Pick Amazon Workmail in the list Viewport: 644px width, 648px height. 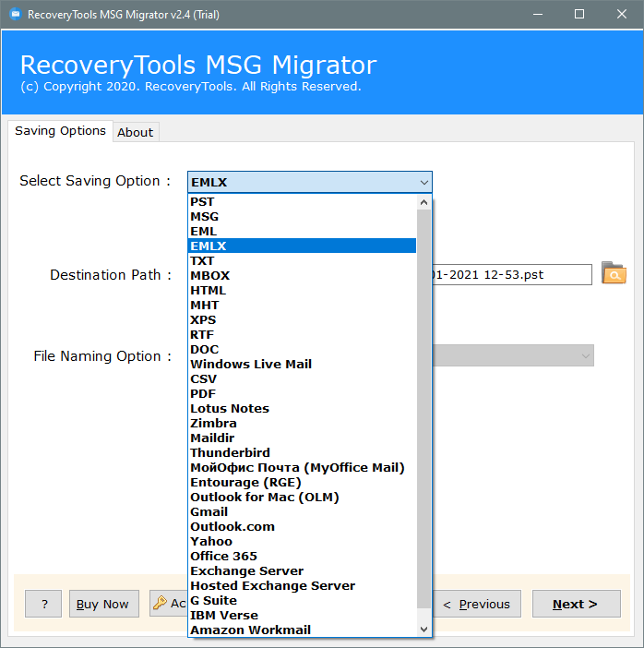point(302,630)
